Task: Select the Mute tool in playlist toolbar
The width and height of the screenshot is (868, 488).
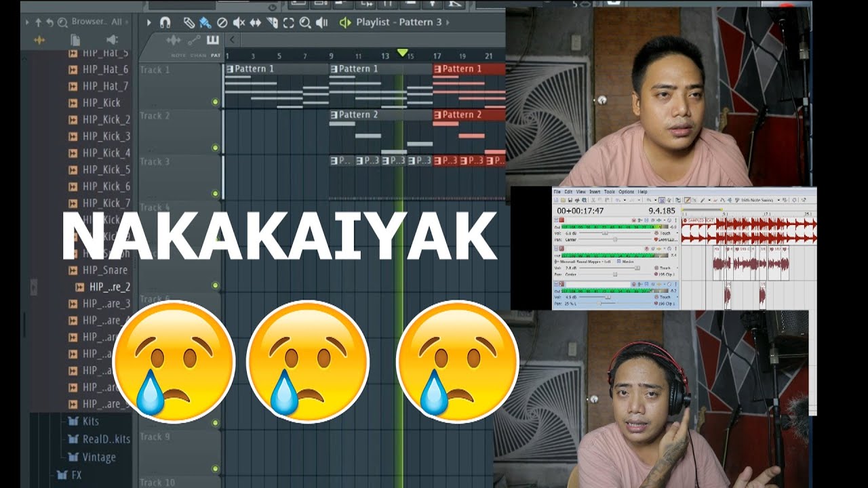Action: [x=239, y=22]
